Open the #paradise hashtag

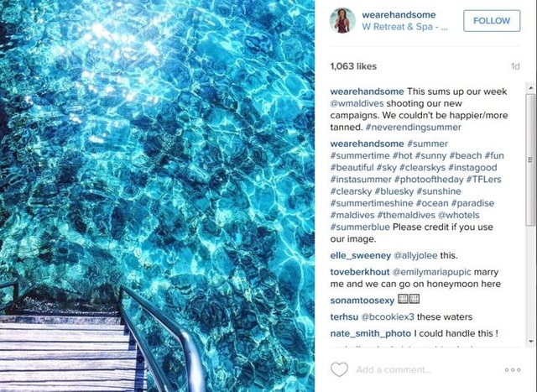pyautogui.click(x=472, y=203)
